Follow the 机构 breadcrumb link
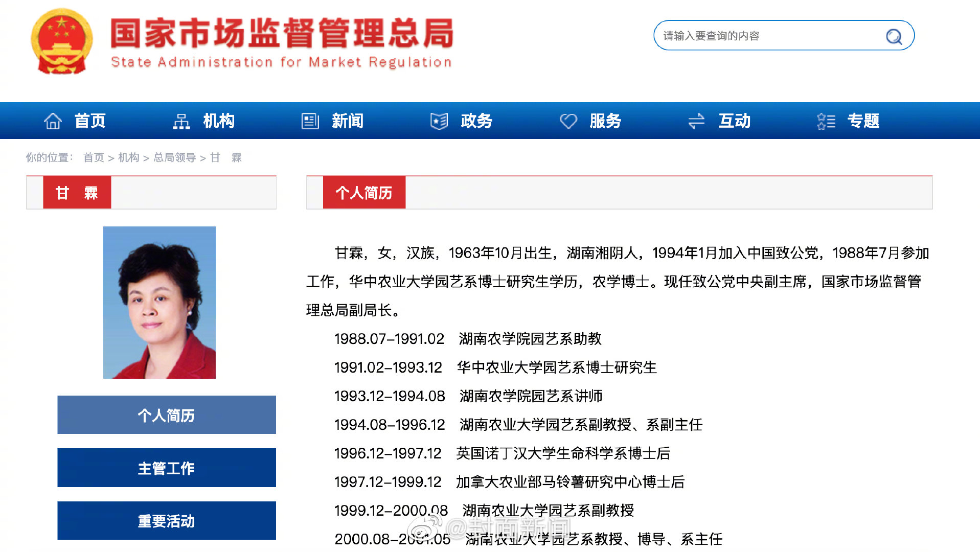980x552 pixels. (x=129, y=157)
